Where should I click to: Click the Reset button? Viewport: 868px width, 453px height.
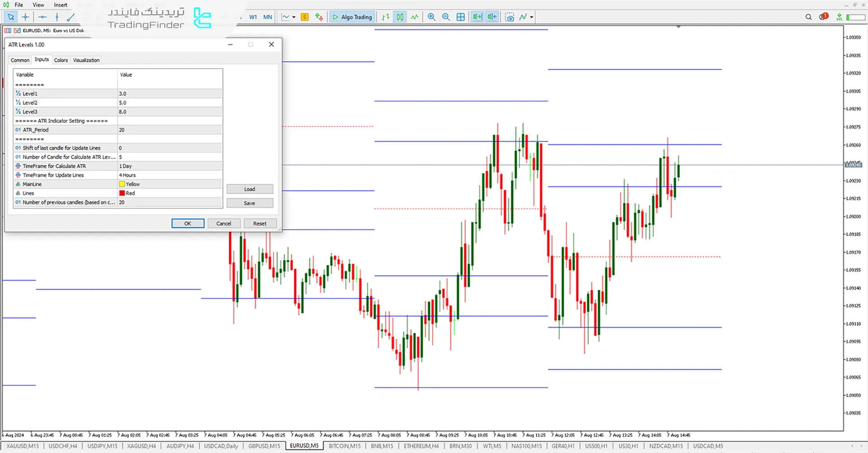coord(259,224)
